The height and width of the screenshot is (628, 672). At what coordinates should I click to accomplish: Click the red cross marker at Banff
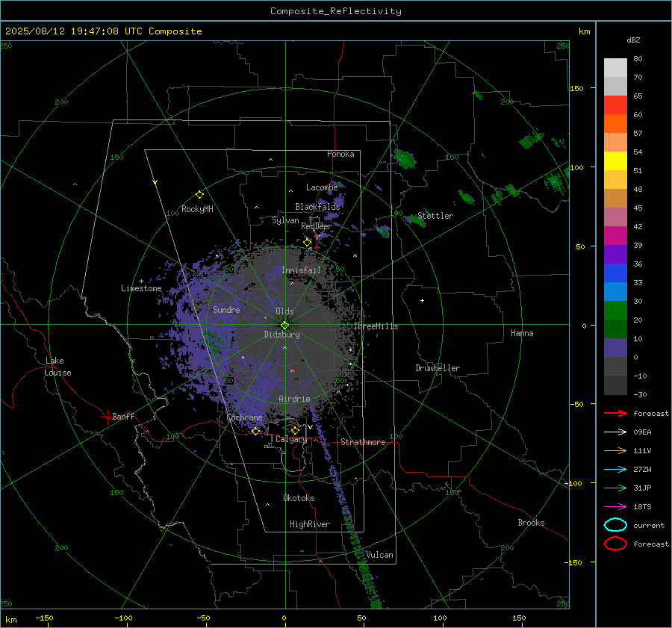107,417
